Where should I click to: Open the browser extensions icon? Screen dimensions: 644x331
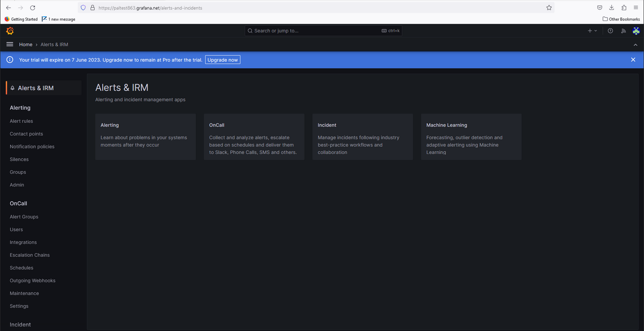[624, 8]
